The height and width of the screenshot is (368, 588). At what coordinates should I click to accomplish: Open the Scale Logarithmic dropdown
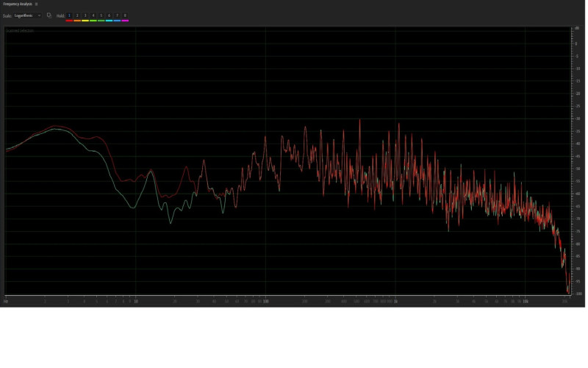click(27, 15)
